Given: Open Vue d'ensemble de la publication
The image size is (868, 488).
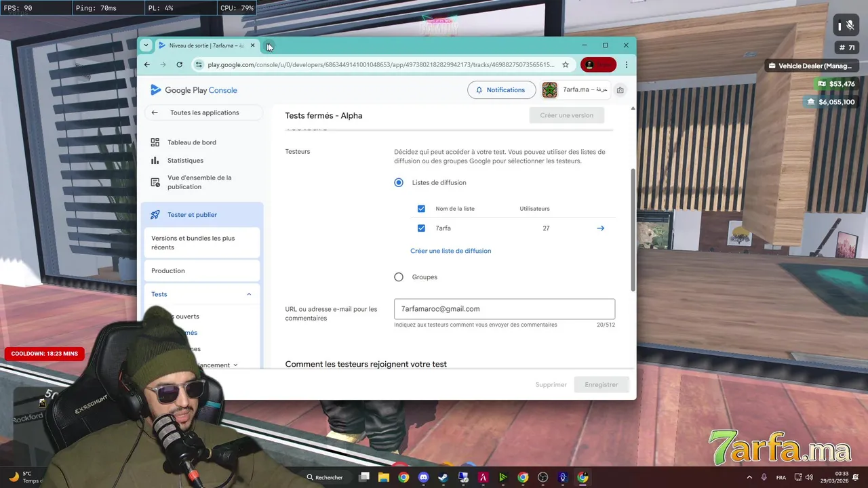Looking at the screenshot, I should [199, 182].
